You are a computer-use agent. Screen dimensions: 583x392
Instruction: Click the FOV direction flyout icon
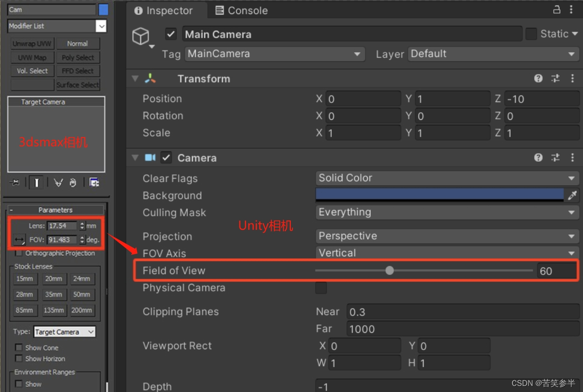pyautogui.click(x=19, y=240)
